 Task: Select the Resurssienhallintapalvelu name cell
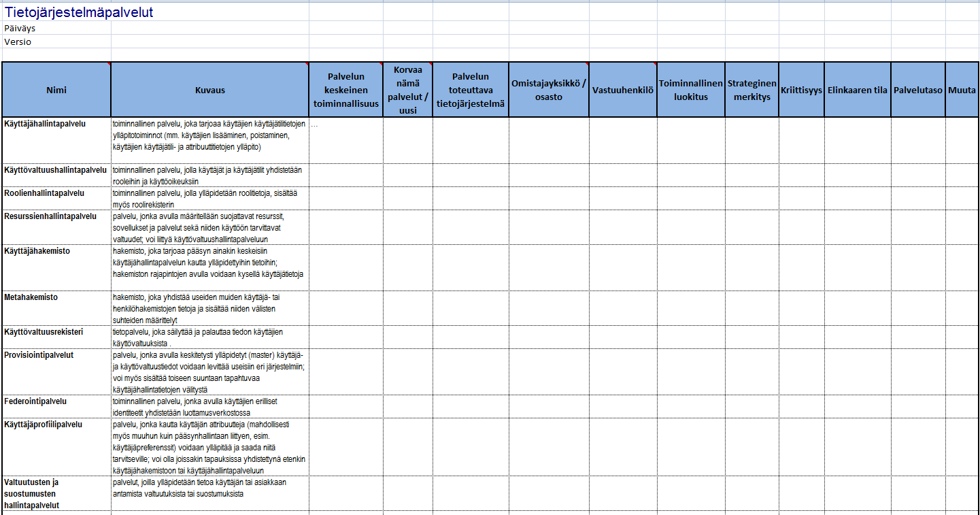56,228
